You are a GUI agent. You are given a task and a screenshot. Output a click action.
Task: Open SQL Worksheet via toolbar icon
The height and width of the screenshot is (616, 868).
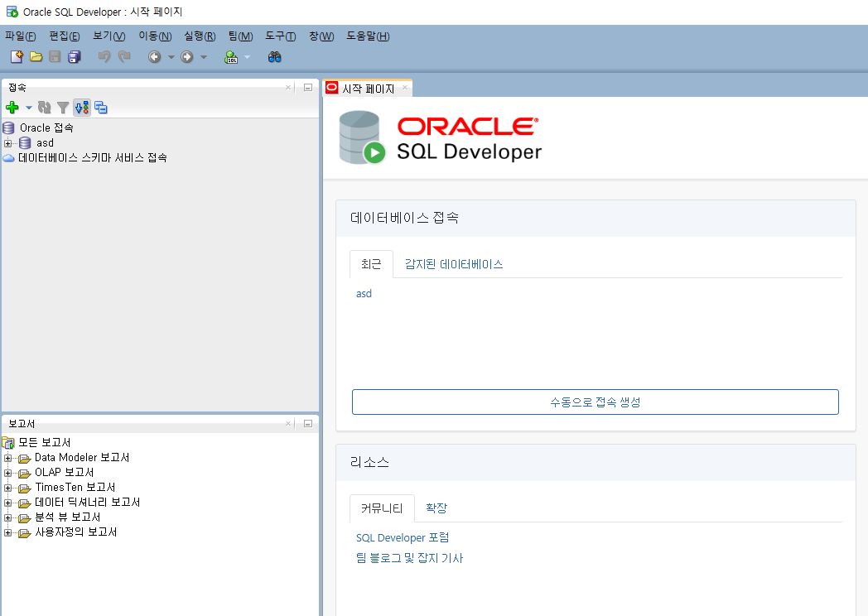click(231, 56)
